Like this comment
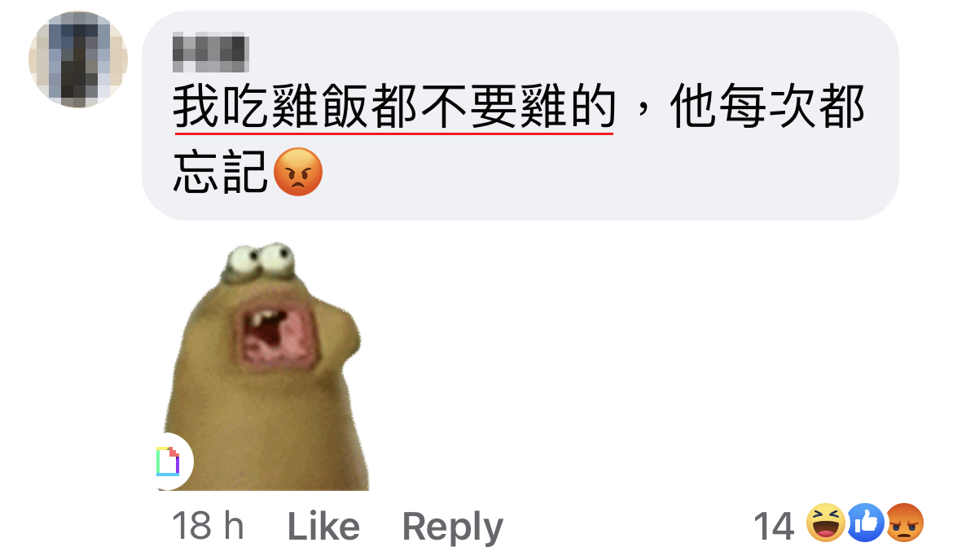The image size is (953, 560). click(x=323, y=526)
